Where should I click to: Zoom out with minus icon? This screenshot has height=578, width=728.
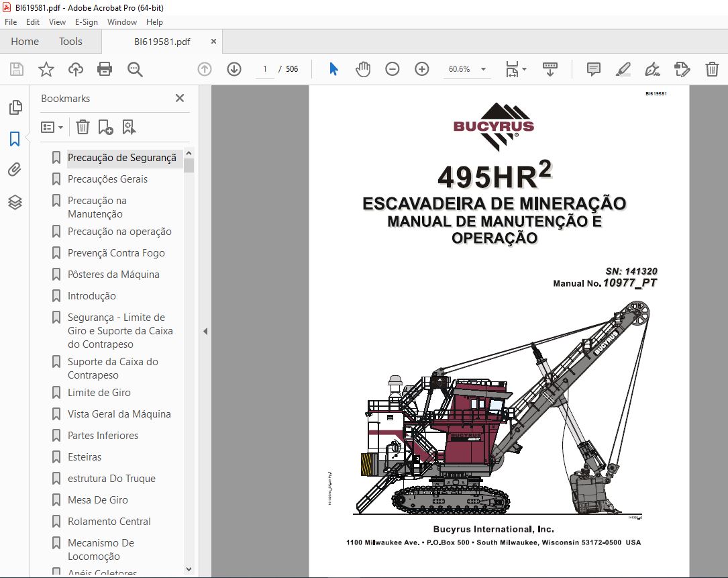393,69
